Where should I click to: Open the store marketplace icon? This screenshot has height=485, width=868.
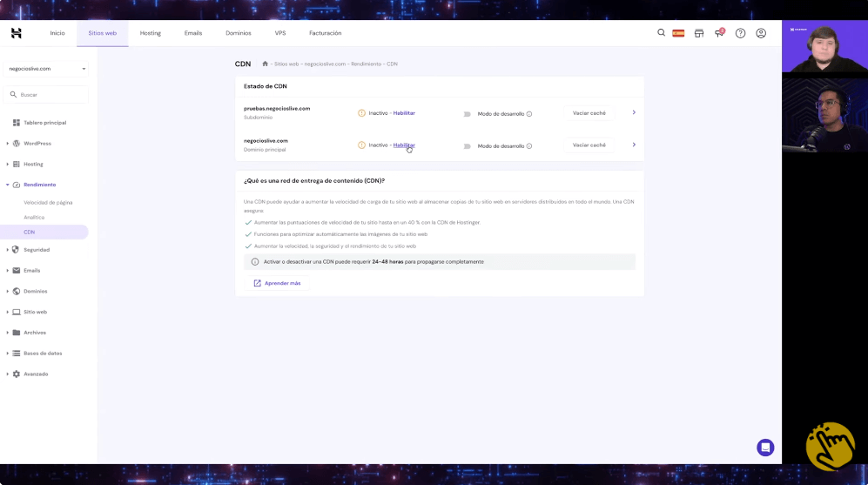click(x=699, y=33)
